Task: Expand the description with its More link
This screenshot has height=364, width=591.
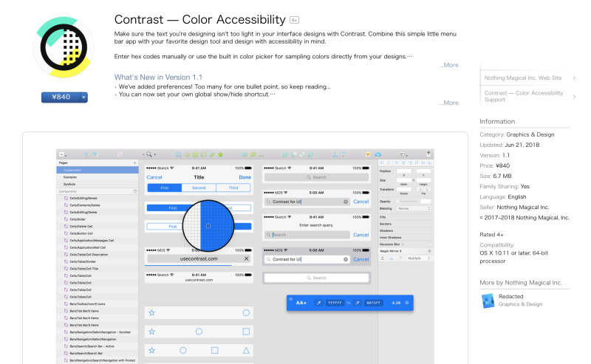Action: coord(449,65)
